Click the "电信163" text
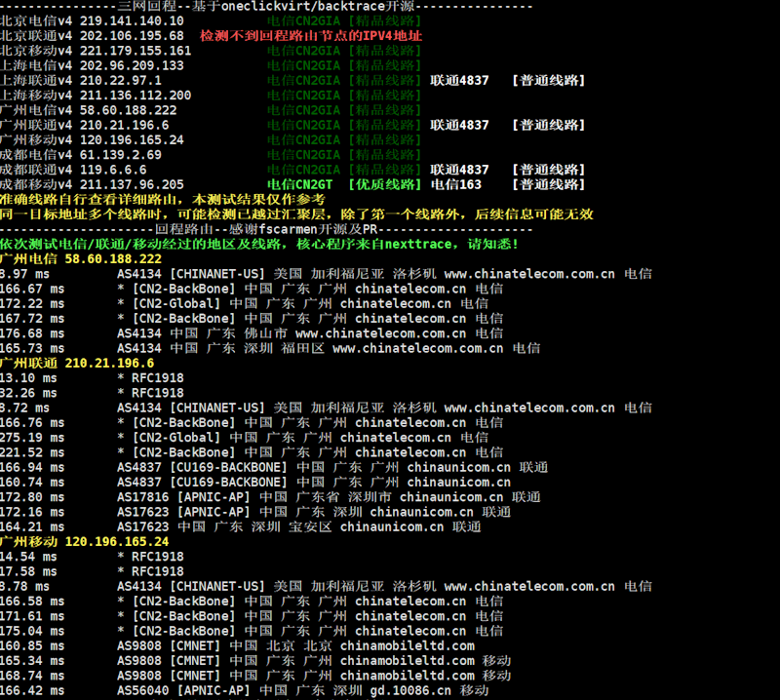780x700 pixels. click(456, 185)
